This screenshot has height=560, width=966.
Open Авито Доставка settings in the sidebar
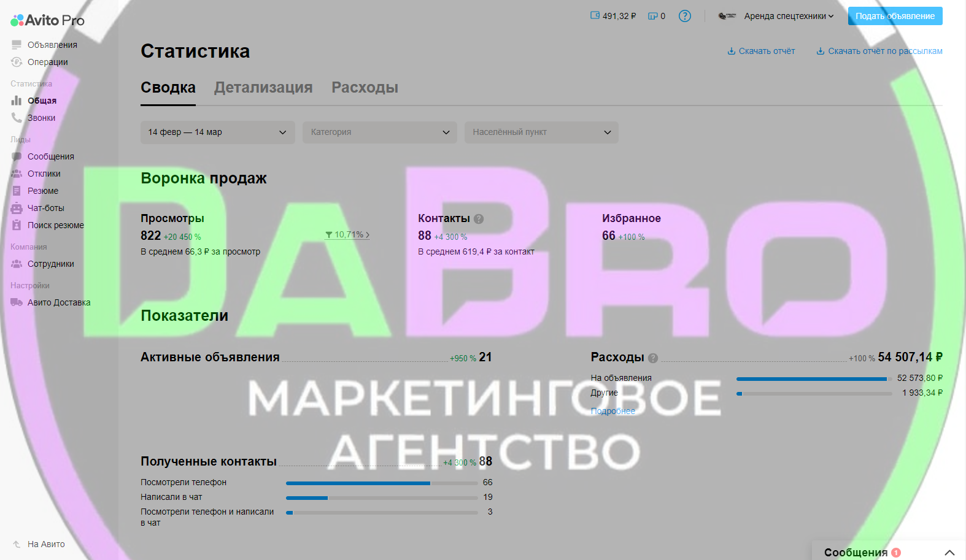coord(59,302)
